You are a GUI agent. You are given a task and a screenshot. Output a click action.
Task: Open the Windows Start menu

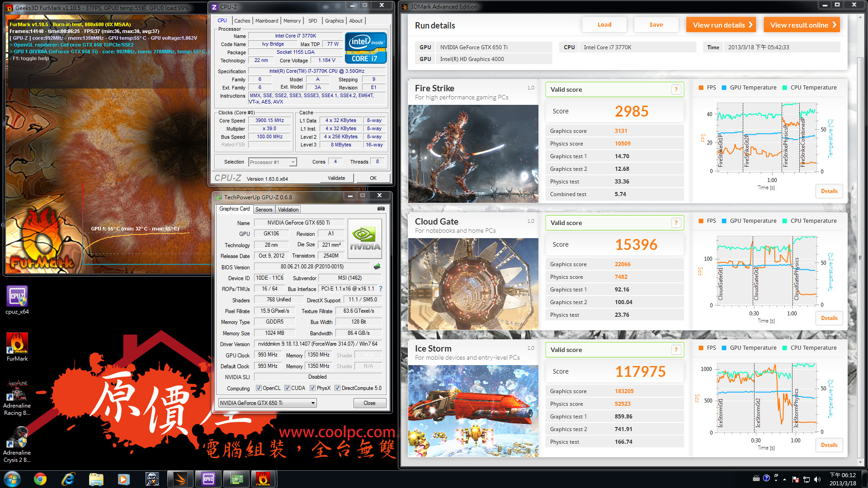(12, 479)
